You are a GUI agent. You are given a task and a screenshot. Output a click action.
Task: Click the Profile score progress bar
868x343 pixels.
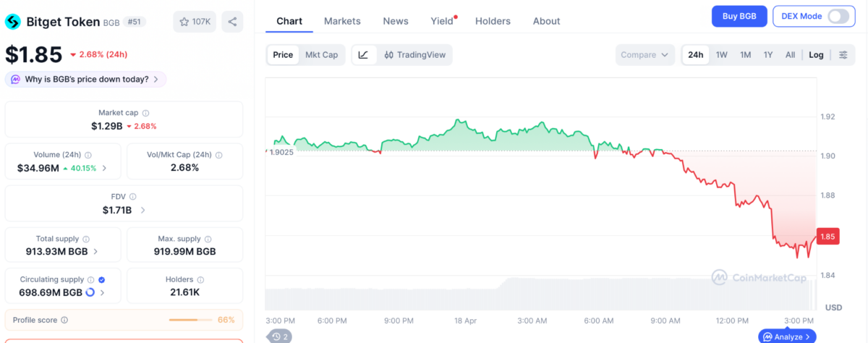[190, 320]
